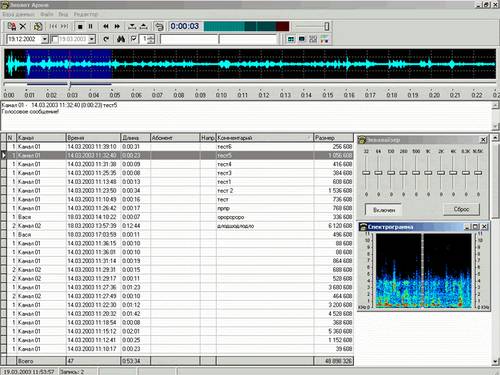Tick the marker box of the тест3 row
Screen dimensions: 500x375
3,173
